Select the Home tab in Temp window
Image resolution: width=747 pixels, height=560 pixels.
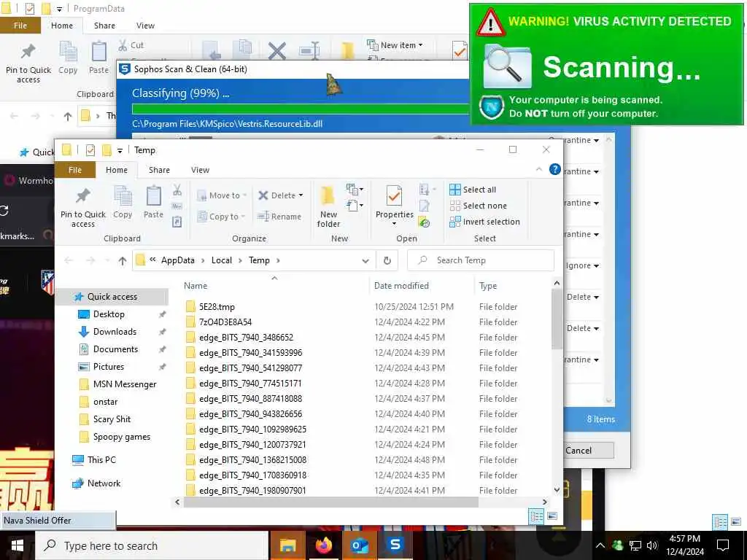117,170
